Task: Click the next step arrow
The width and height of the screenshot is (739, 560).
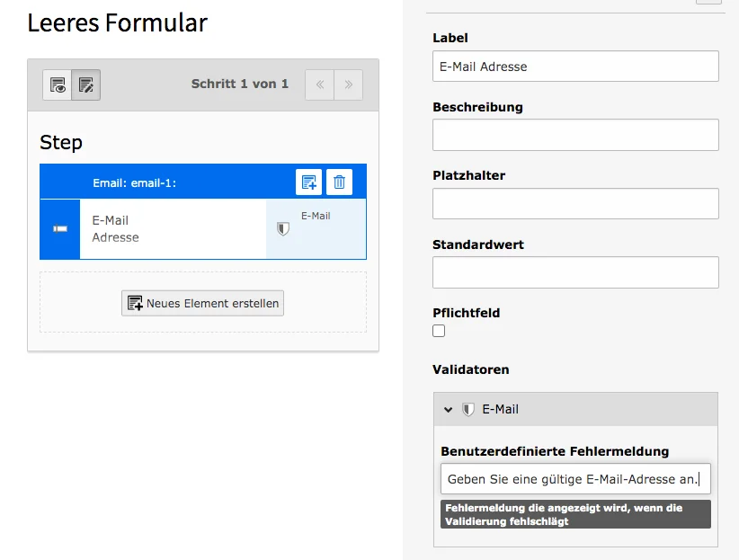Action: 348,84
